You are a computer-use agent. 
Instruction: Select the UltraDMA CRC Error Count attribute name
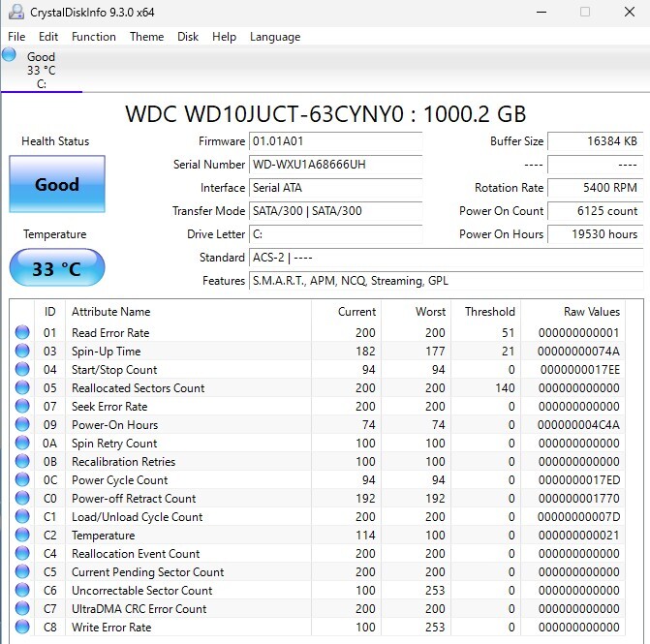coord(139,609)
